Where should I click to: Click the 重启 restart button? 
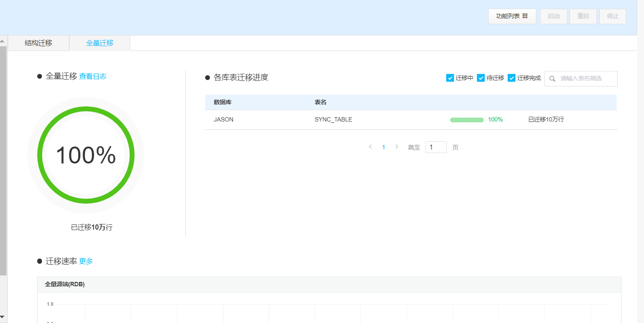pos(583,16)
